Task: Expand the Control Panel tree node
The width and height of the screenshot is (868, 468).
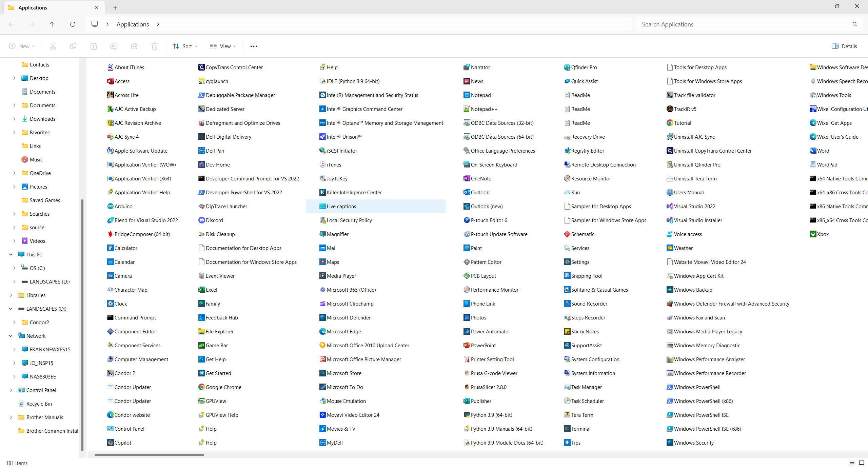Action: (11, 390)
